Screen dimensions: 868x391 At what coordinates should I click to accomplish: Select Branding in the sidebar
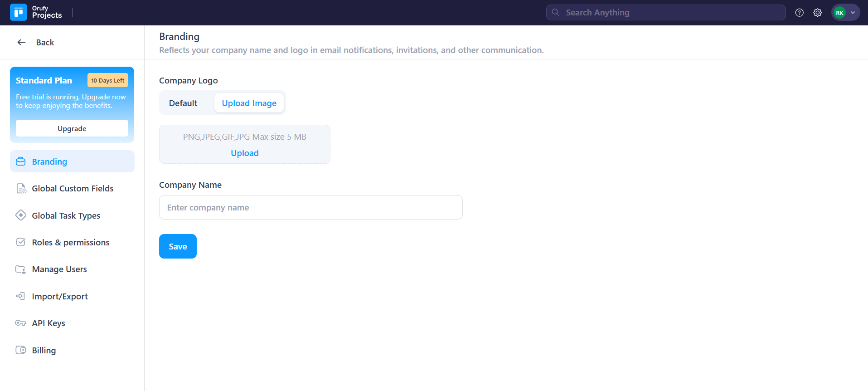49,161
